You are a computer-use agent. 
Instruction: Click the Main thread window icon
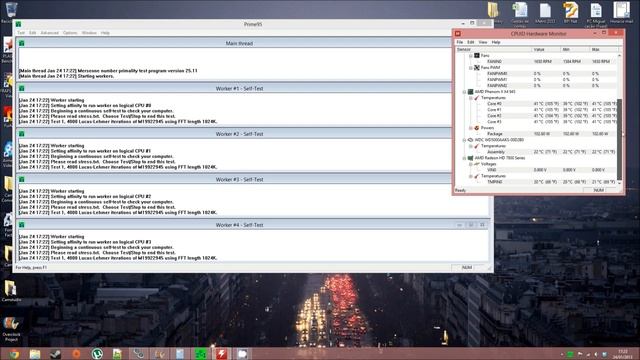tap(22, 43)
